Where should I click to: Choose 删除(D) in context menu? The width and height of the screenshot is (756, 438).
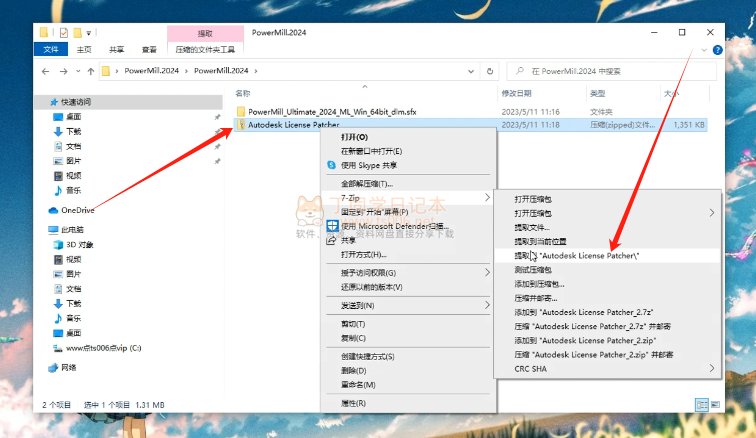353,370
